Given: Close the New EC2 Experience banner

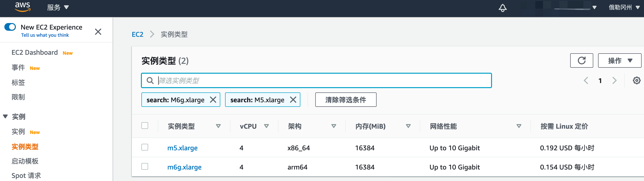Looking at the screenshot, I should pos(98,32).
